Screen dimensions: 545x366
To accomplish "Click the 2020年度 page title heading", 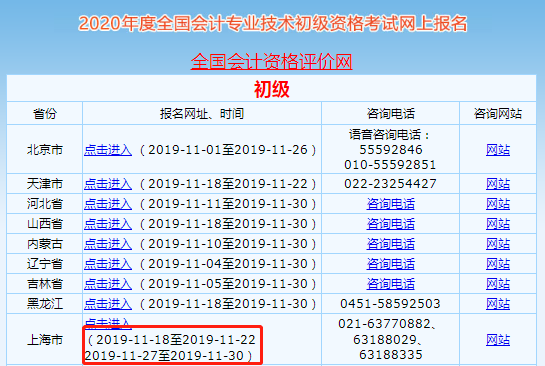I will pos(273,24).
